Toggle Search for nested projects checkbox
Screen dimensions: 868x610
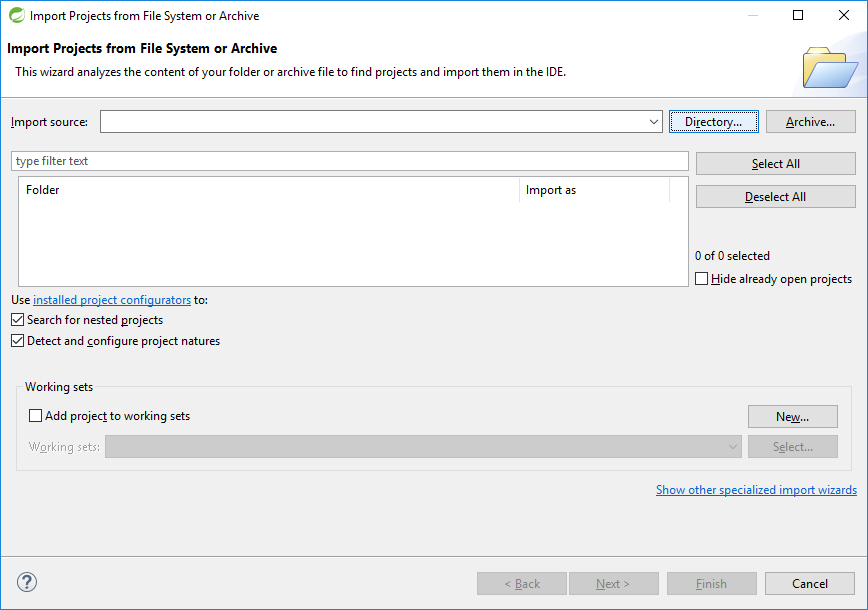pos(18,320)
